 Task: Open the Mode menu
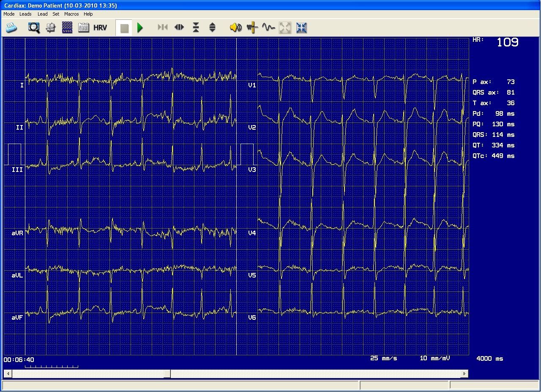[x=9, y=14]
